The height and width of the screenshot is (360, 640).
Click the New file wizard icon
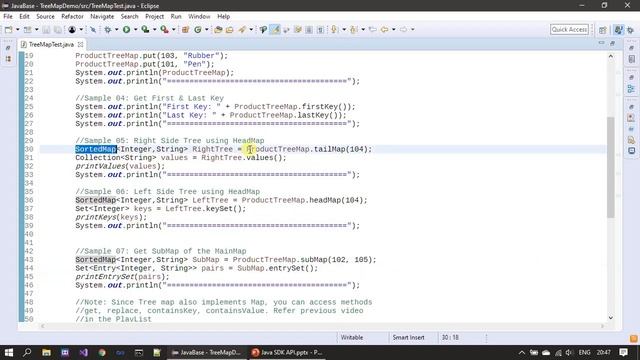point(9,30)
